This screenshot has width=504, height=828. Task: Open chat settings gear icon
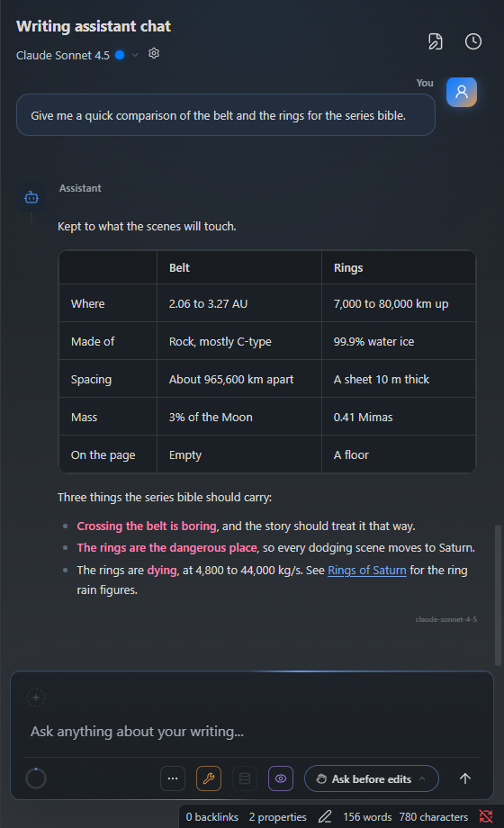[x=154, y=53]
